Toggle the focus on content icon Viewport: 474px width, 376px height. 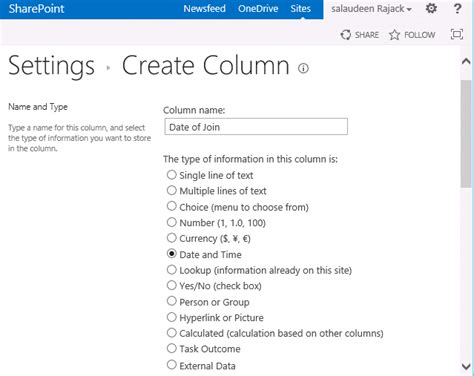457,34
